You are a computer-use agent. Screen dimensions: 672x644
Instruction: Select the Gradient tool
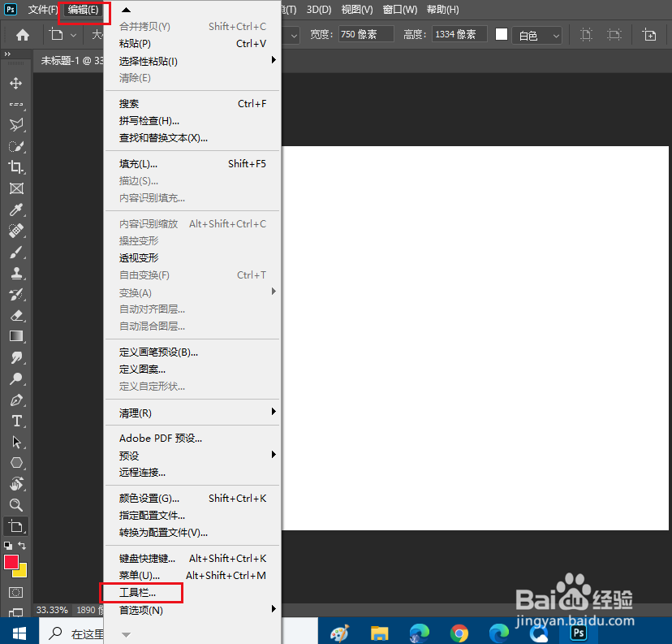click(16, 336)
